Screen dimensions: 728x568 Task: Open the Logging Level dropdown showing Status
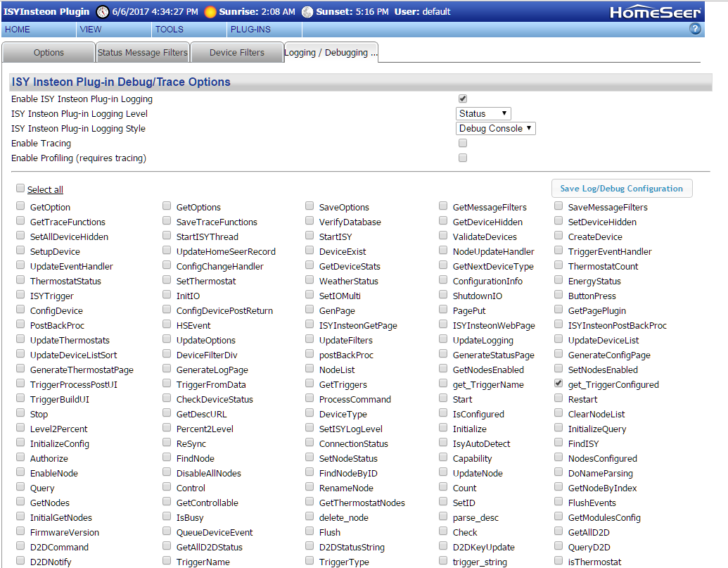pos(483,114)
